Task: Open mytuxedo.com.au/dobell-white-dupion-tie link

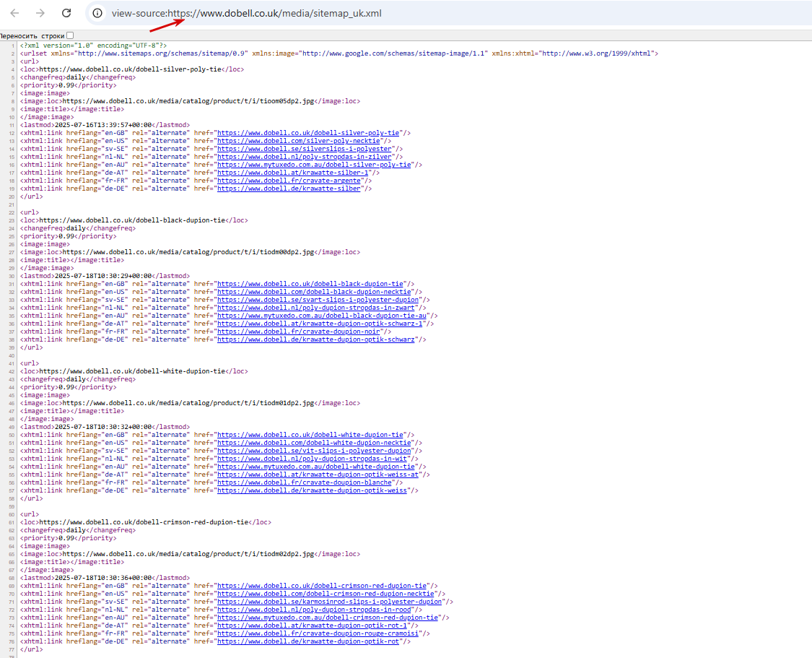Action: [316, 467]
